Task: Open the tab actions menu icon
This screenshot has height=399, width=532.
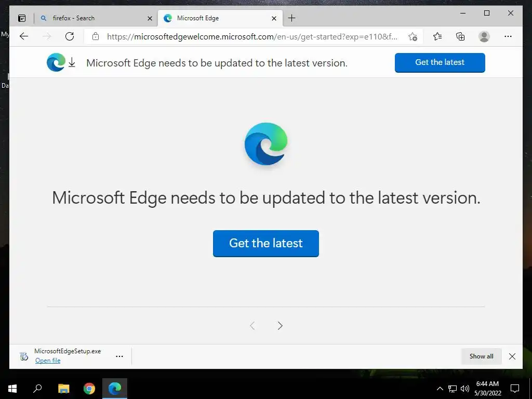Action: click(x=22, y=18)
